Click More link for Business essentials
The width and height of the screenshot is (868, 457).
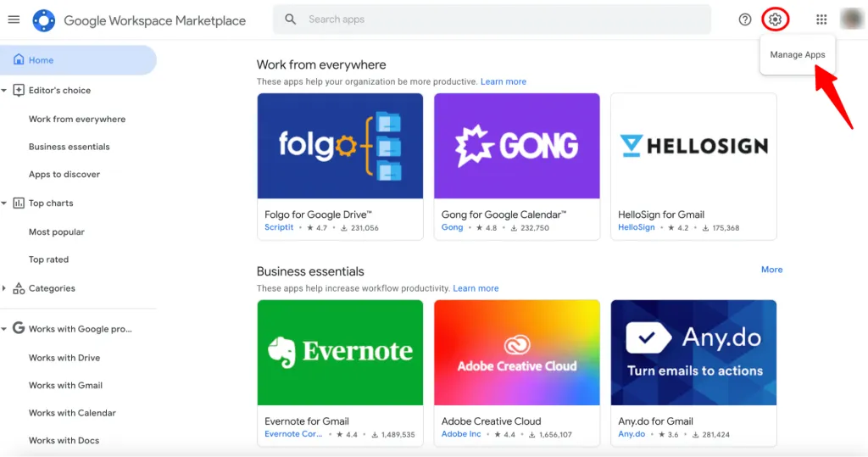click(x=771, y=270)
